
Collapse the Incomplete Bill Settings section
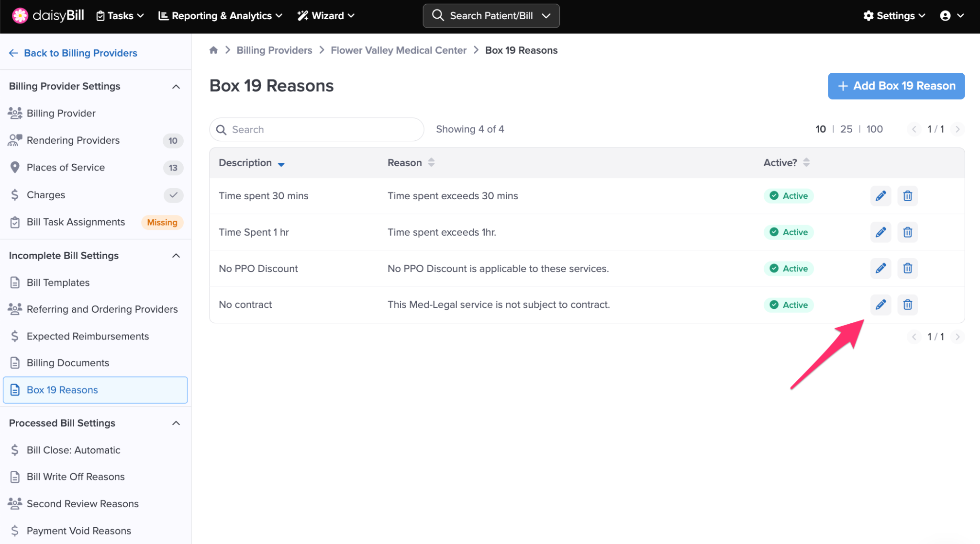coord(176,256)
